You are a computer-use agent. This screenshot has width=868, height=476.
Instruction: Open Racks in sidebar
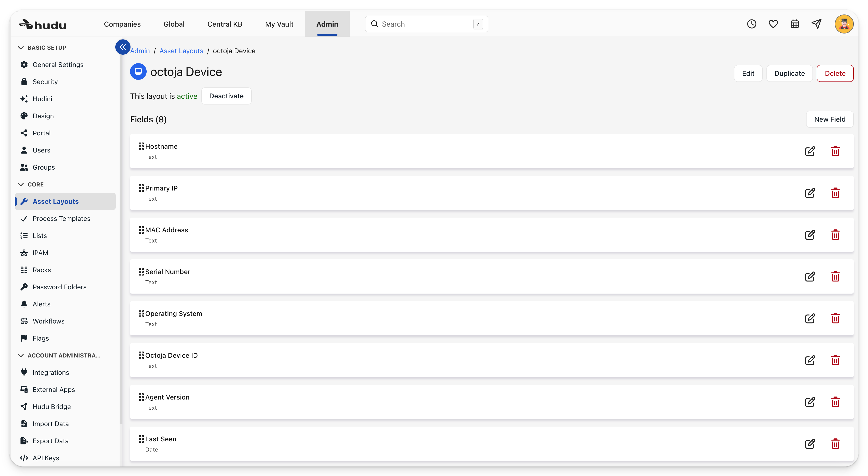[65, 270]
